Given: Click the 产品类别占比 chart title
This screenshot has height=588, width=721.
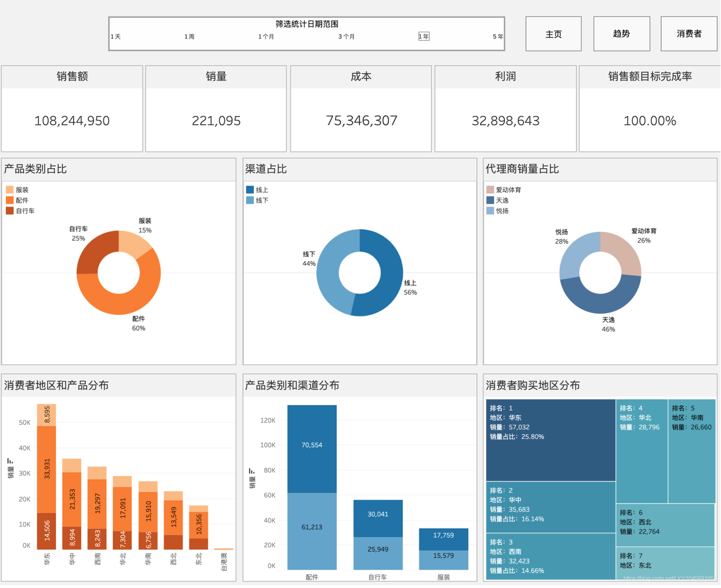Looking at the screenshot, I should click(35, 169).
